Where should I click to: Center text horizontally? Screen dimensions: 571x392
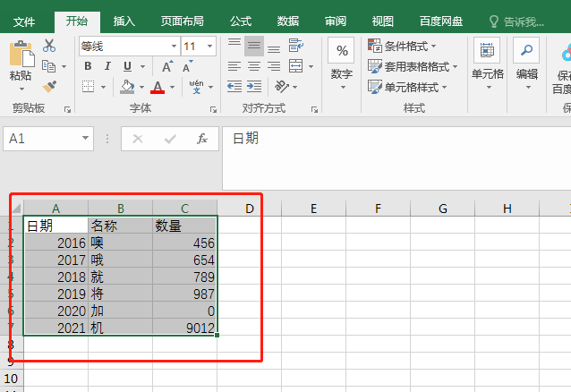254,66
